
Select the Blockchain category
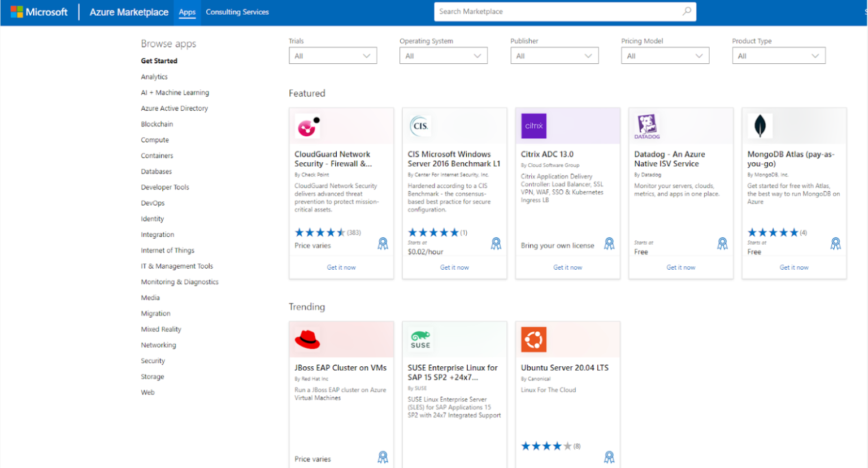tap(157, 124)
